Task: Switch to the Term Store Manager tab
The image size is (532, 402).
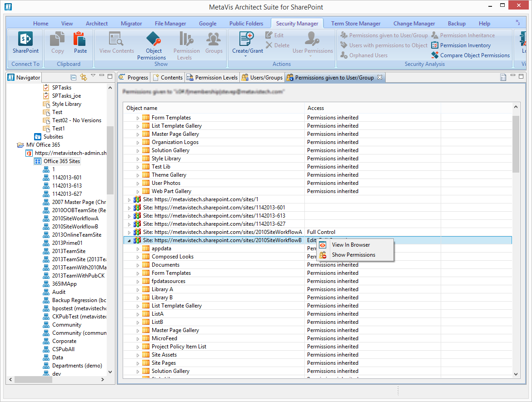Action: pos(356,24)
